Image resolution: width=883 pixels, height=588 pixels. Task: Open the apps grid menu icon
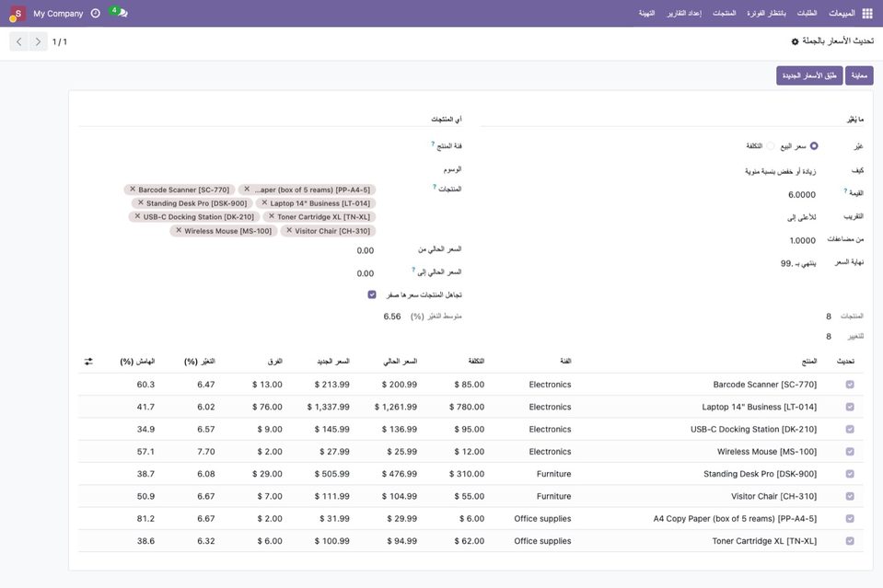(x=867, y=14)
